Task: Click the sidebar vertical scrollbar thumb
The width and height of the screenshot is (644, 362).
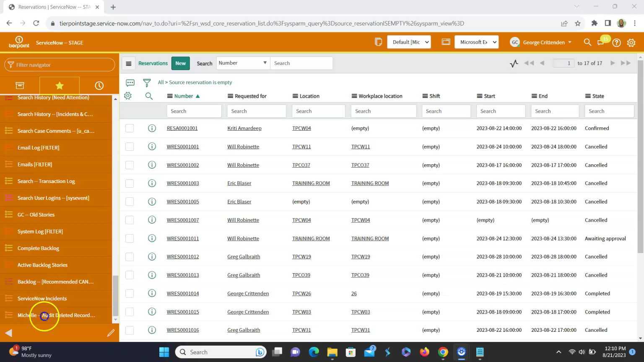Action: pyautogui.click(x=116, y=295)
